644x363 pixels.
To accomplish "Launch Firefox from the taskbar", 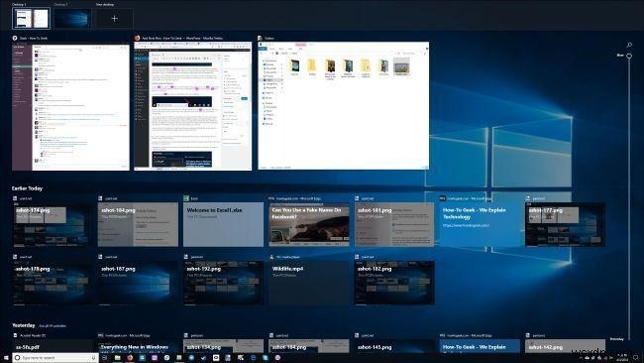I will point(130,358).
